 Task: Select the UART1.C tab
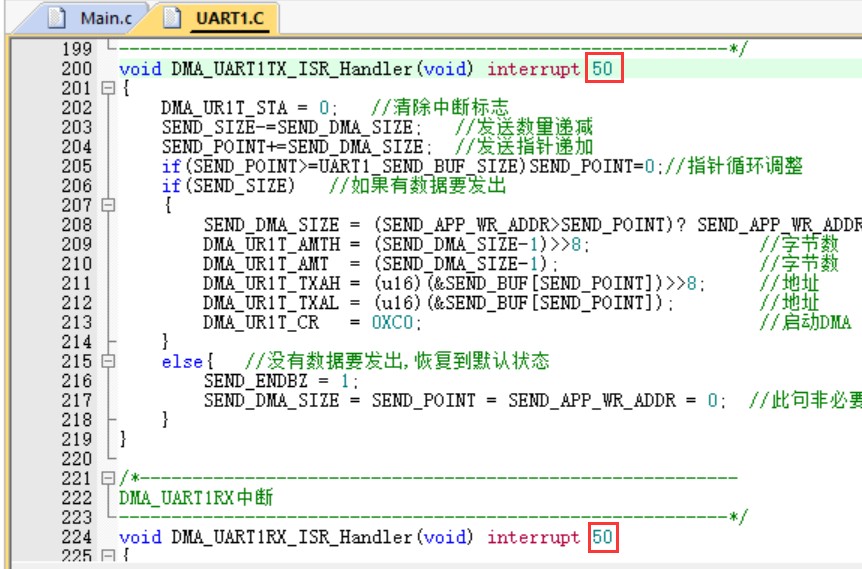[219, 18]
